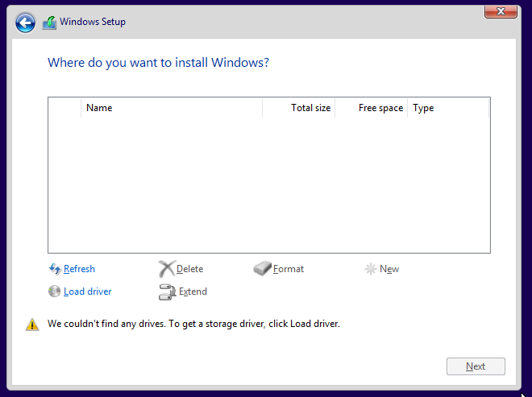The height and width of the screenshot is (397, 532).
Task: Click the starburst New partition icon
Action: tap(371, 269)
